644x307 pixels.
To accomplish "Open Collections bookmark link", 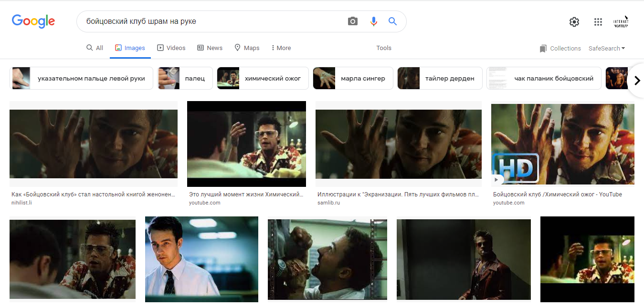I will click(560, 48).
